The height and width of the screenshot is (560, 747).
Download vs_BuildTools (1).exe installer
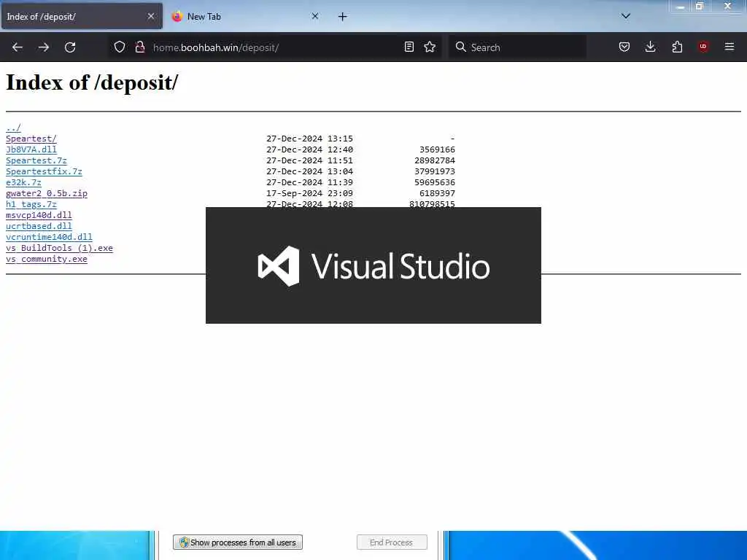click(59, 248)
